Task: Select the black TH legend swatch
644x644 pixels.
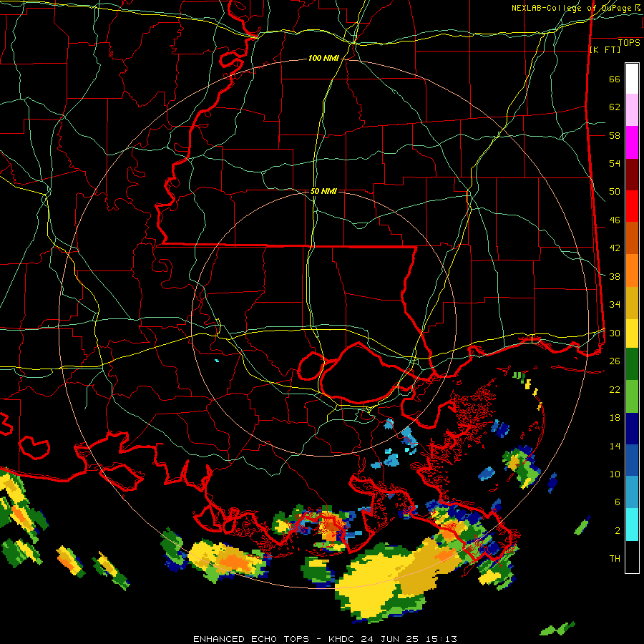Action: [x=632, y=557]
